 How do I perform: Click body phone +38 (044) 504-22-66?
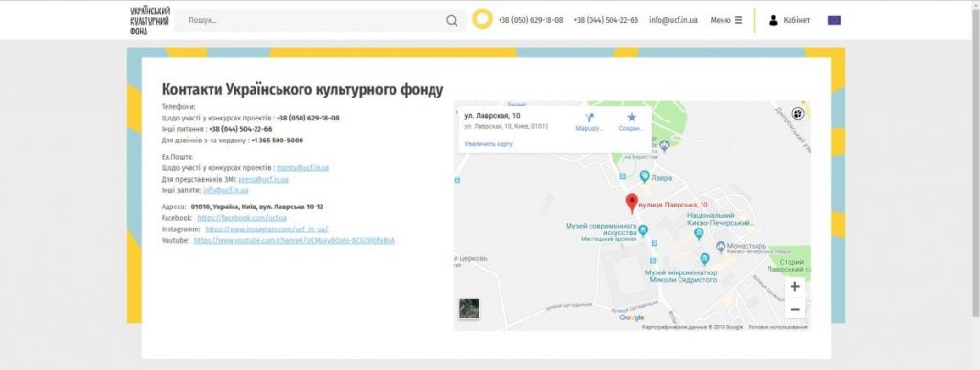tap(240, 129)
